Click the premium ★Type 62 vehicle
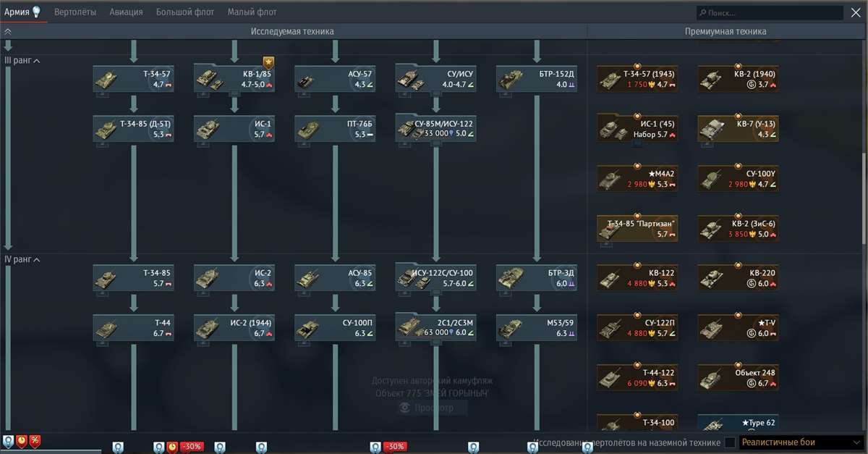The image size is (868, 454). point(737,424)
